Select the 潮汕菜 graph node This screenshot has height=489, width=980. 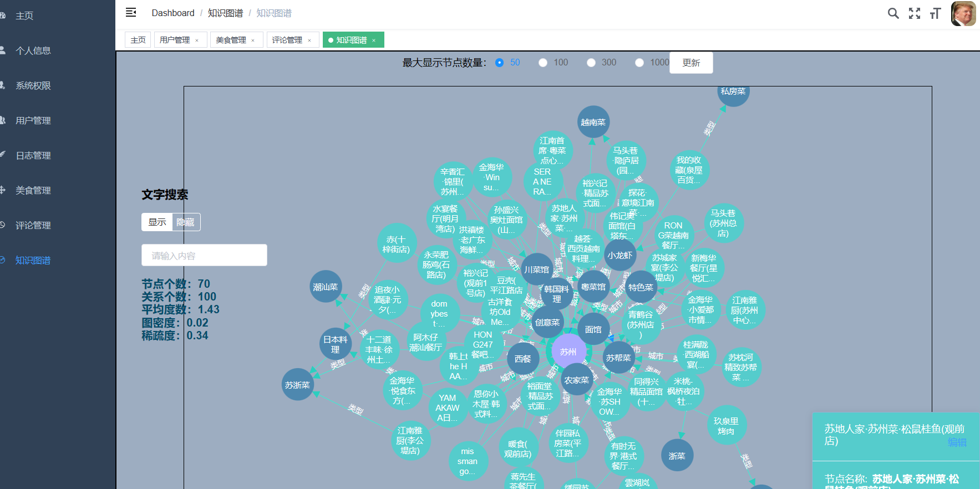pyautogui.click(x=326, y=287)
